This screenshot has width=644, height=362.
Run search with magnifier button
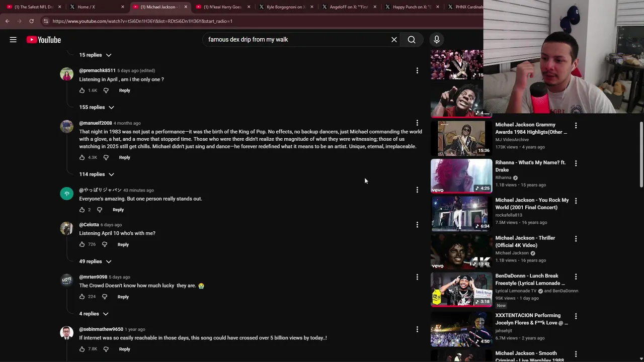(x=412, y=40)
